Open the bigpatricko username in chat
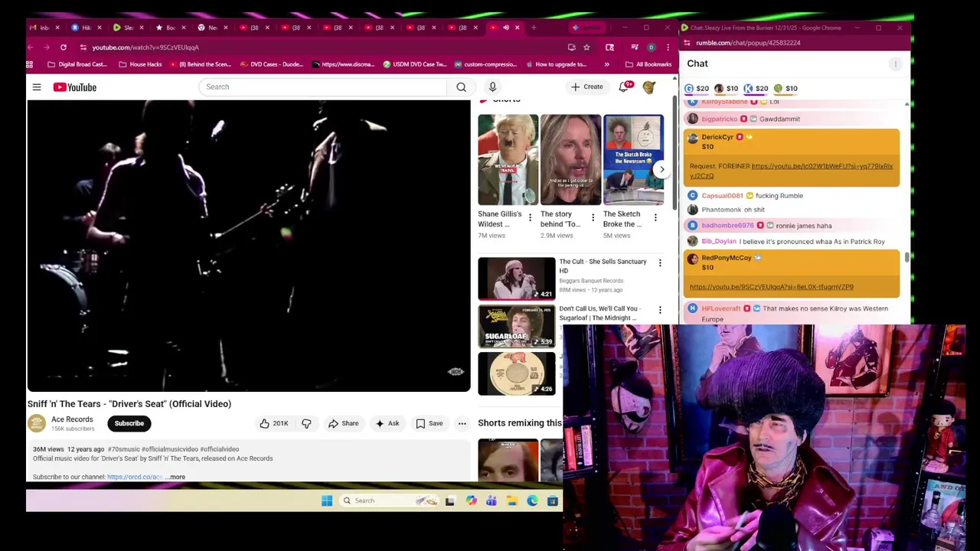This screenshot has width=980, height=551. [720, 119]
